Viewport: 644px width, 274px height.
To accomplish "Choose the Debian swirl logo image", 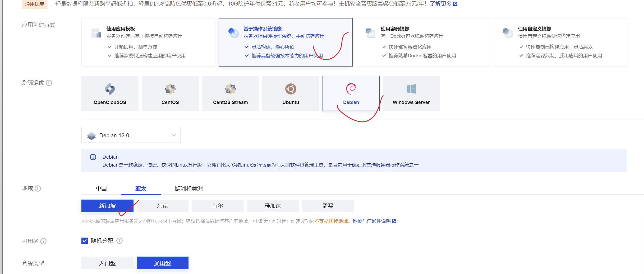I will tap(351, 89).
